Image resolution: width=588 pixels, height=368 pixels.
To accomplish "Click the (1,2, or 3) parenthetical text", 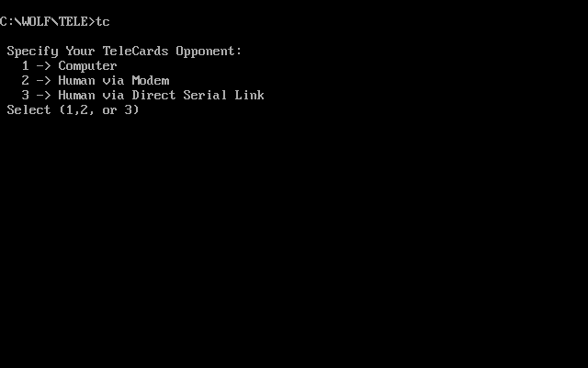I will 99,110.
